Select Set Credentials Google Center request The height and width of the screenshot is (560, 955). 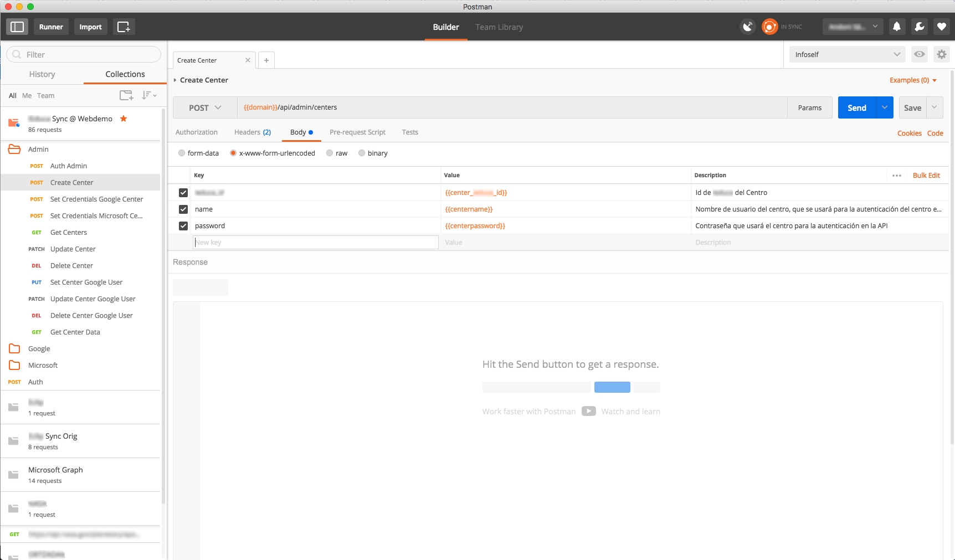tap(80, 199)
